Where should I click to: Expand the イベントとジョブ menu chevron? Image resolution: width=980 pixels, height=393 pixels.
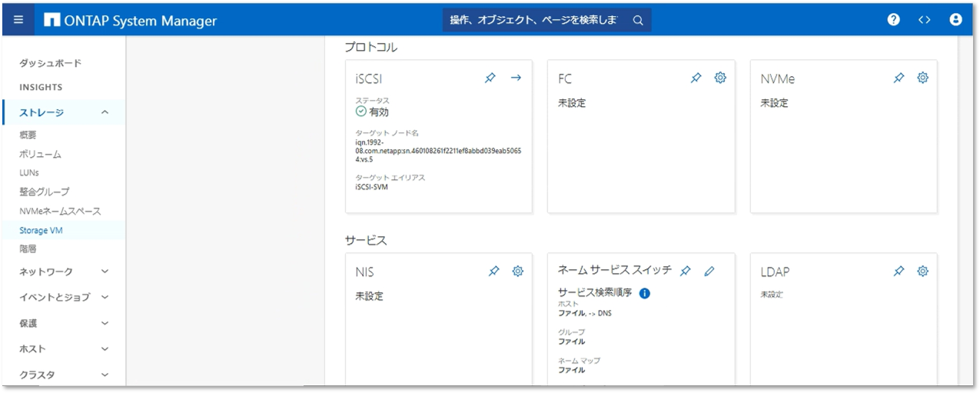105,297
